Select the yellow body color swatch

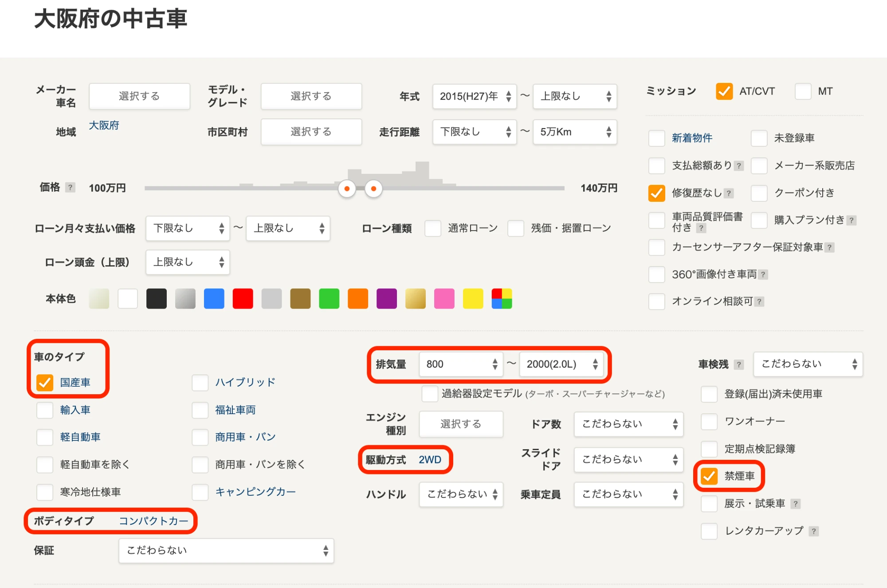point(473,299)
